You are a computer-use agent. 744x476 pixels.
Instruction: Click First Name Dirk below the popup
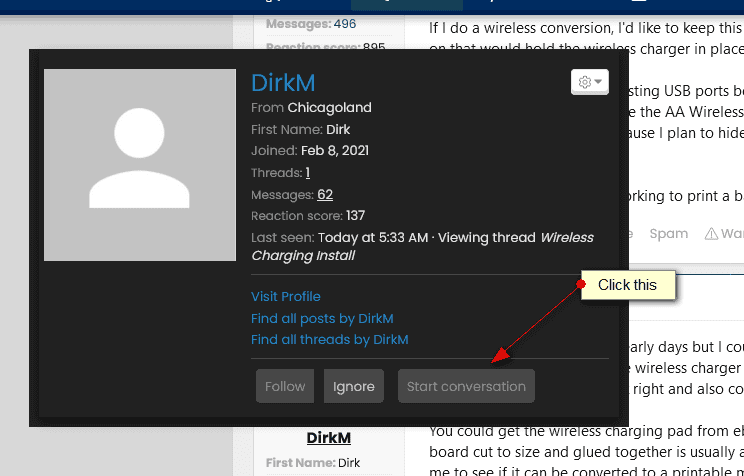coord(313,463)
